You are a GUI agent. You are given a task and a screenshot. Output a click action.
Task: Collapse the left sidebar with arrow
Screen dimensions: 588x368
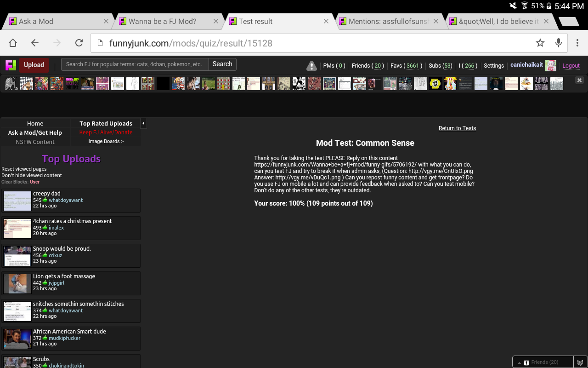[x=143, y=123]
